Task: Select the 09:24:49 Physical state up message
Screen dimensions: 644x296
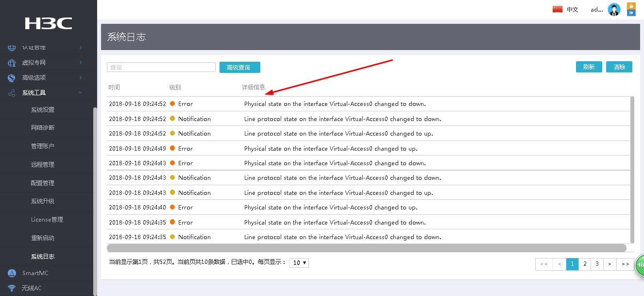Action: 331,148
